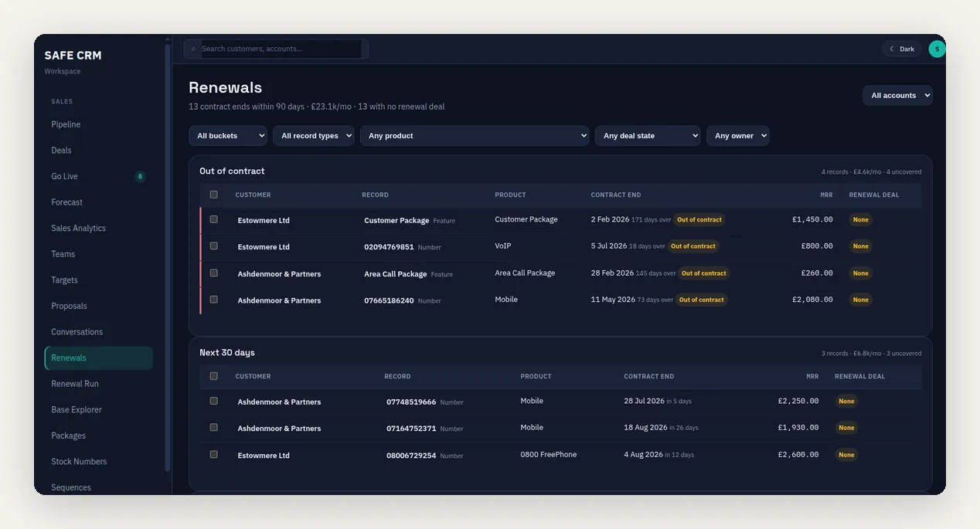Select all rows in Out of contract table
980x529 pixels.
click(x=214, y=195)
